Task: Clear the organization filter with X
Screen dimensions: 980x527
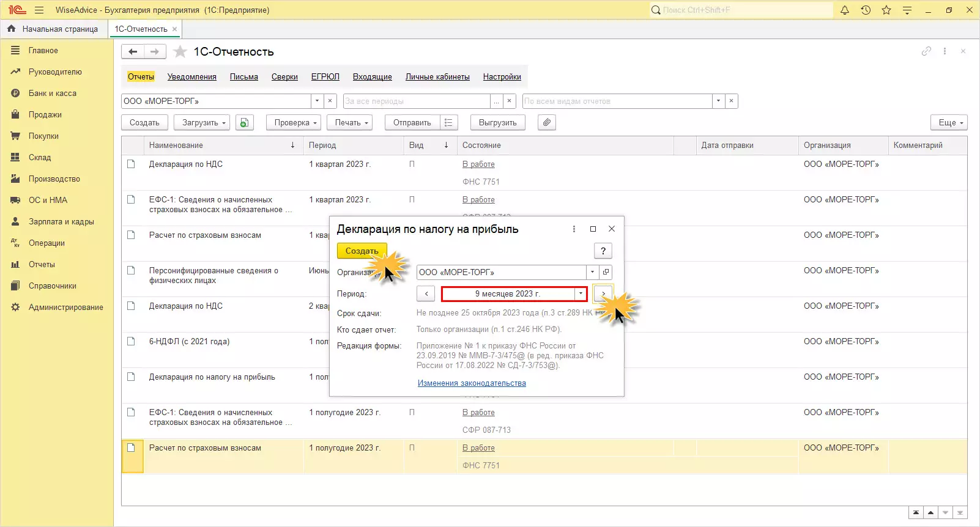Action: [330, 101]
